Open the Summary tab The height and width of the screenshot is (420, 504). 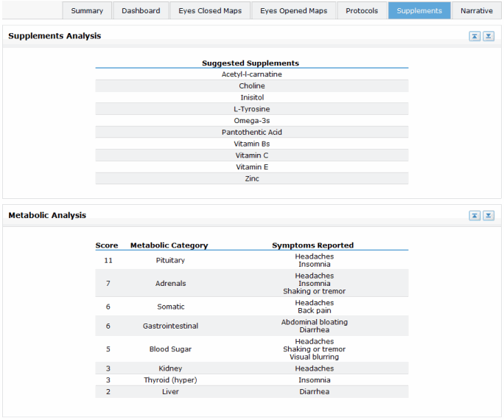coord(87,11)
